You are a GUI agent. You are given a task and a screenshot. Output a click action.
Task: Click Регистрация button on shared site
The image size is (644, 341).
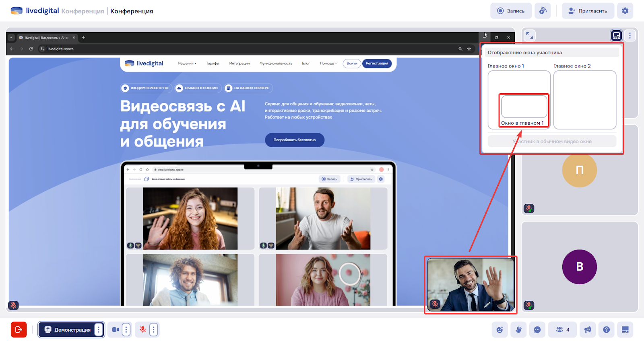(377, 64)
